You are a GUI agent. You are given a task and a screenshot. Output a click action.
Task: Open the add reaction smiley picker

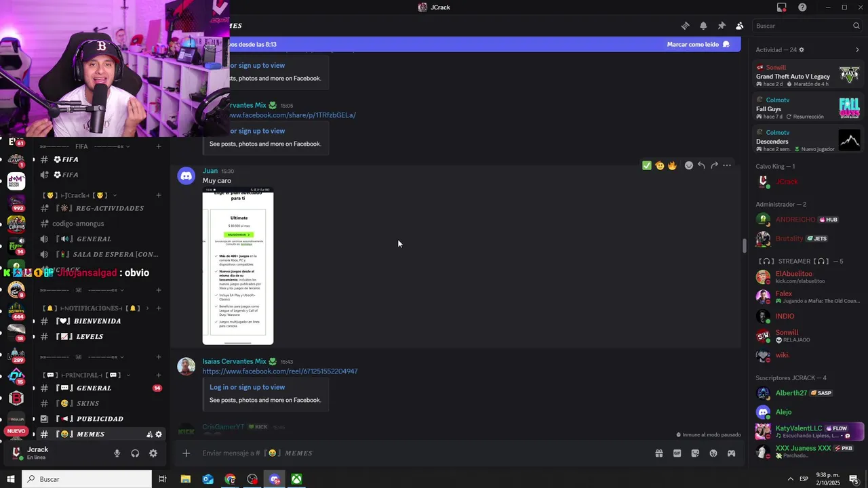coord(689,165)
